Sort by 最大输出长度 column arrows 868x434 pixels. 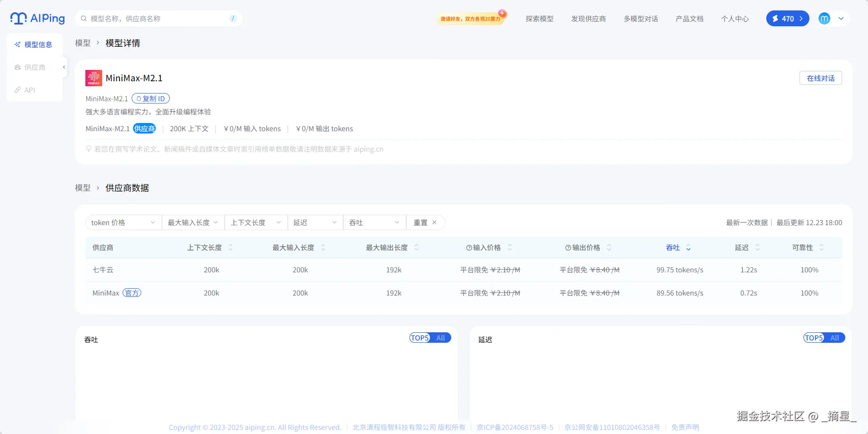click(417, 247)
